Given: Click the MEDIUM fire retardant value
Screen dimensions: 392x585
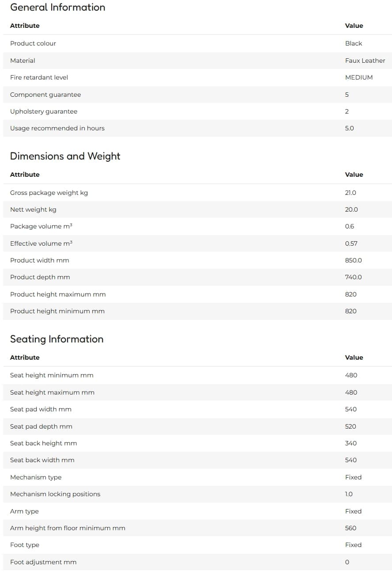Looking at the screenshot, I should [358, 77].
